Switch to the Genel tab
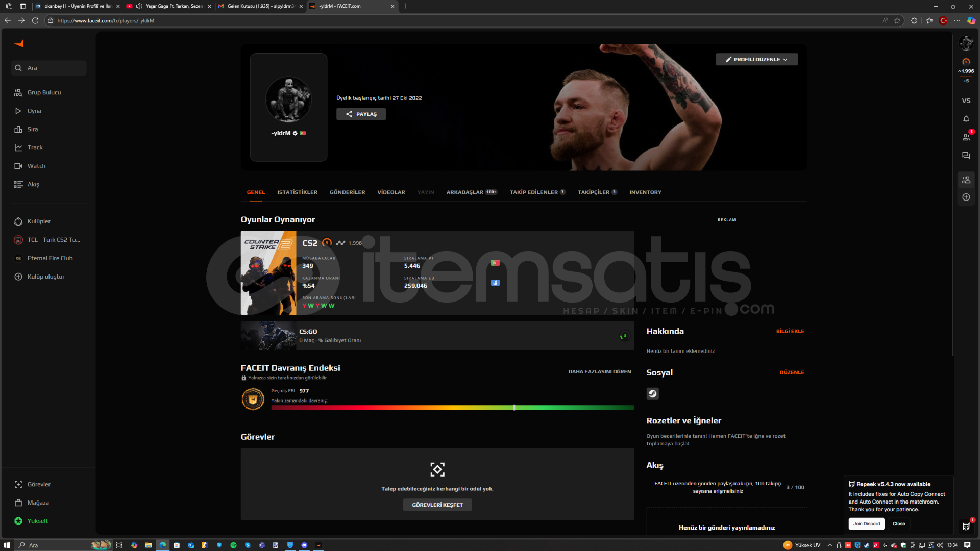The height and width of the screenshot is (551, 980). (256, 192)
